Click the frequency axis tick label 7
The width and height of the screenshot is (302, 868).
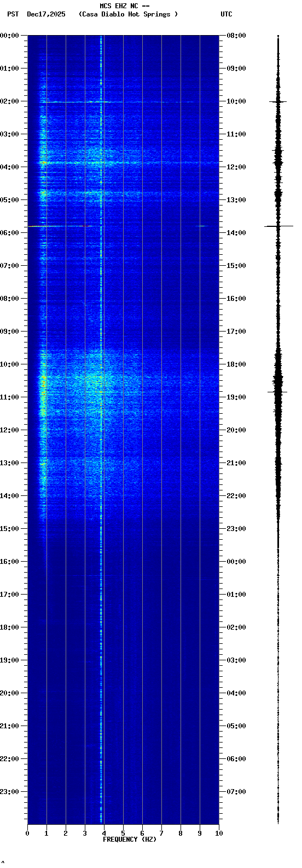pyautogui.click(x=161, y=833)
